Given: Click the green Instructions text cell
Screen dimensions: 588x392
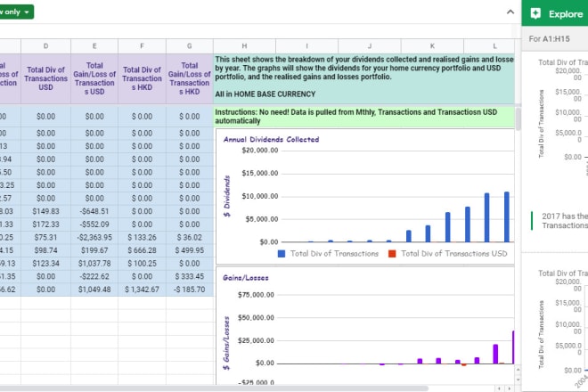Looking at the screenshot, I should pos(364,117).
